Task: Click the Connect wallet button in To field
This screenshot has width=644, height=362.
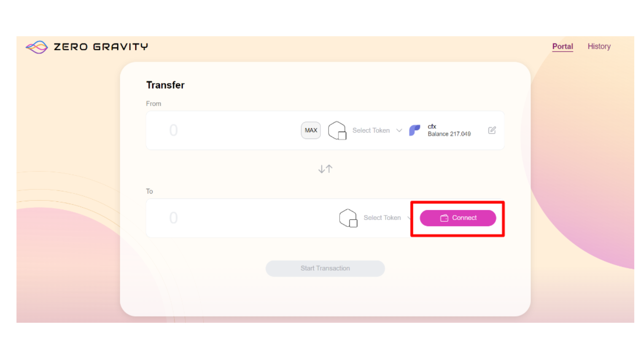Action: tap(458, 217)
